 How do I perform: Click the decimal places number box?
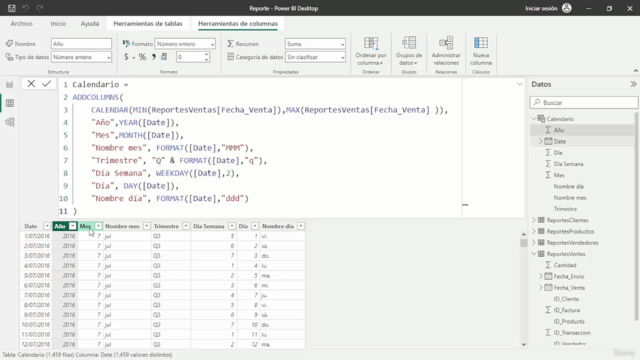pos(189,57)
